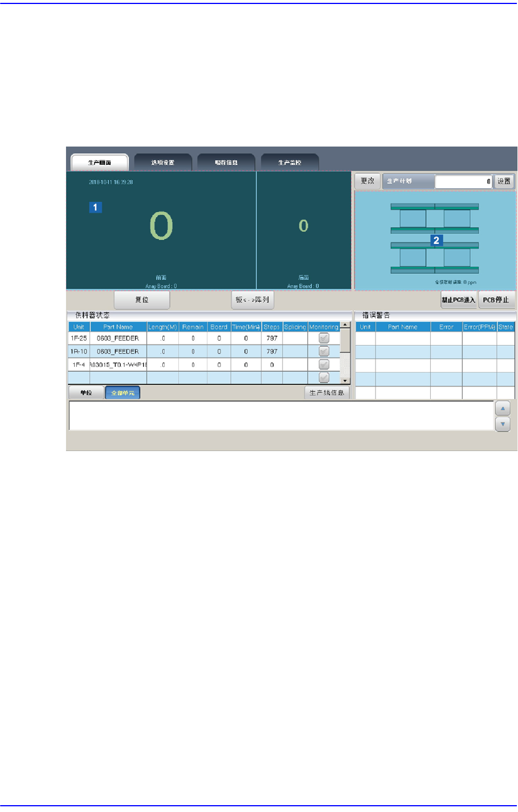Click the 更改 button
This screenshot has width=518, height=812.
tap(368, 181)
